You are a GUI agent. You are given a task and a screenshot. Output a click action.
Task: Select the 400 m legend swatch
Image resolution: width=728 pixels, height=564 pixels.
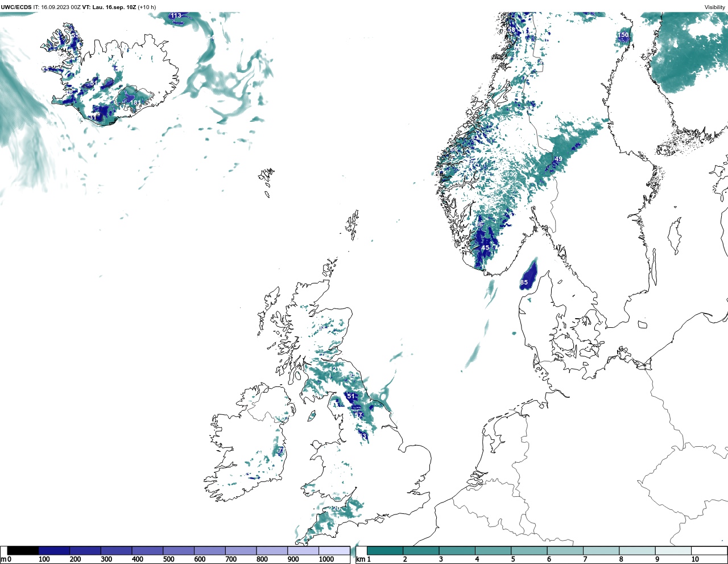coord(147,551)
